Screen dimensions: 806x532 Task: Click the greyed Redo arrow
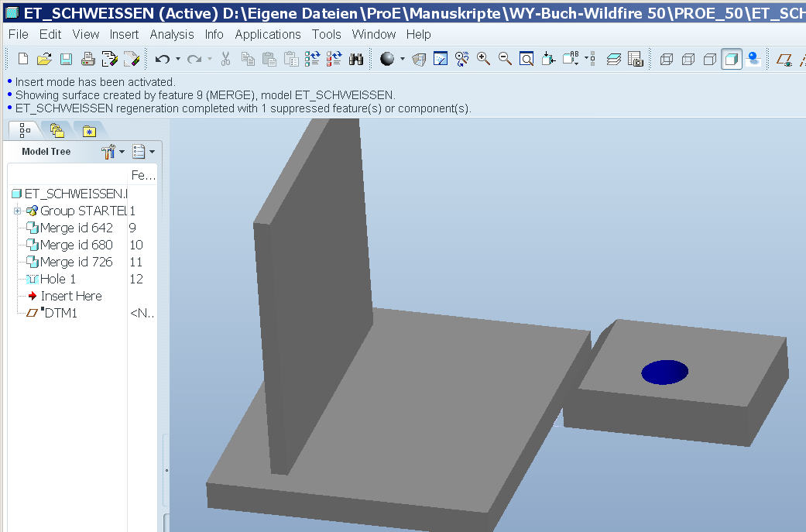coord(194,59)
